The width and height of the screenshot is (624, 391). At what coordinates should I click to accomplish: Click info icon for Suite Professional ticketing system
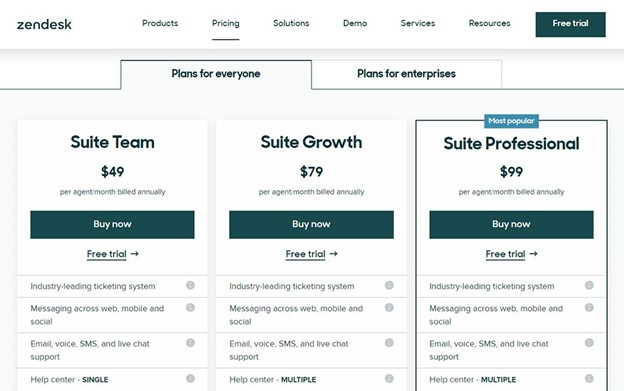pyautogui.click(x=589, y=285)
